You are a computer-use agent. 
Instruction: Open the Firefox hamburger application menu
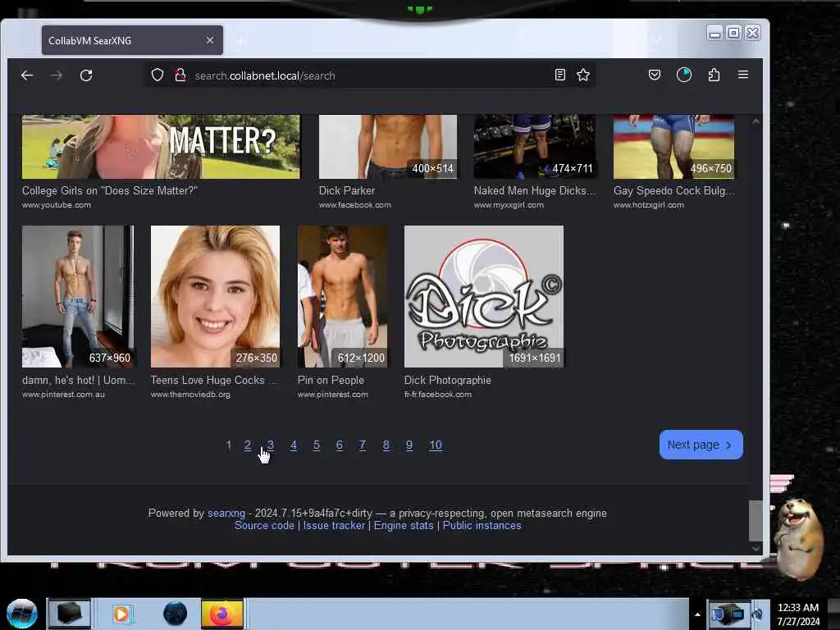[x=743, y=75]
